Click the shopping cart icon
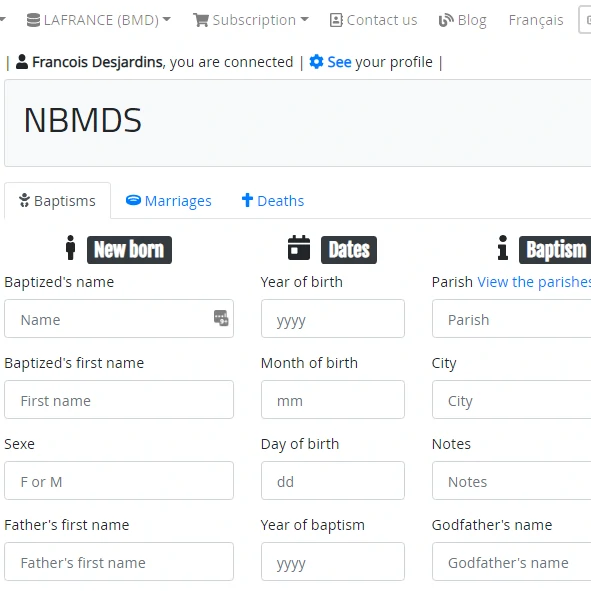 tap(201, 20)
